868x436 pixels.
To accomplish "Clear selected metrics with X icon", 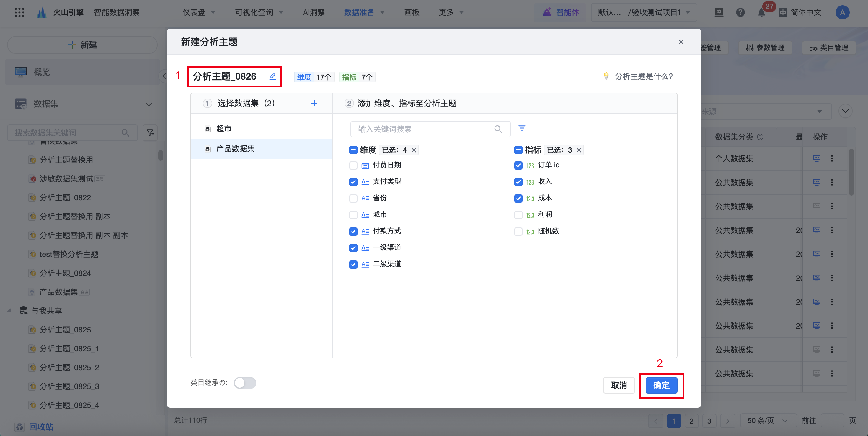I will coord(579,150).
